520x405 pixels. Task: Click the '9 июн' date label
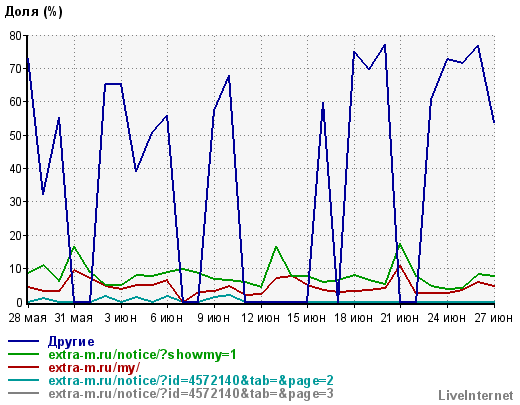[213, 318]
